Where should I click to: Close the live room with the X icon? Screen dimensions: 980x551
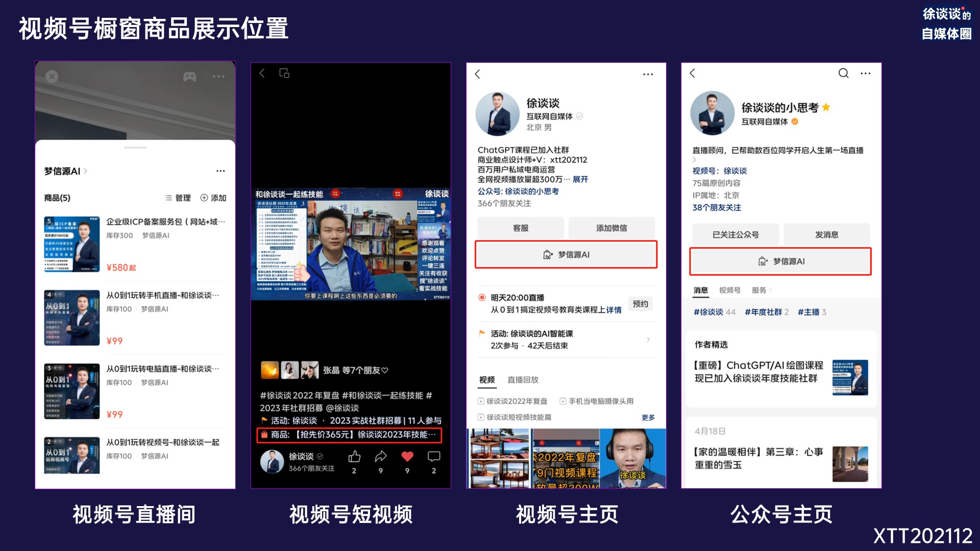point(52,77)
